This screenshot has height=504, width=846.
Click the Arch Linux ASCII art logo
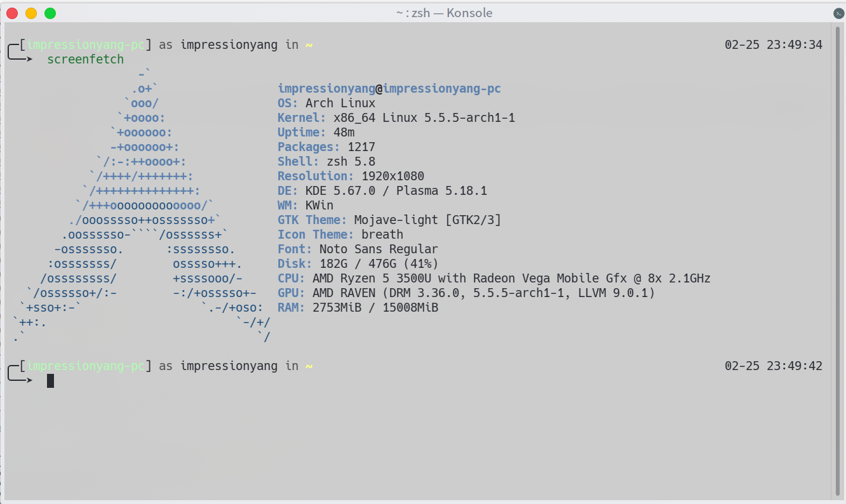coord(142,206)
